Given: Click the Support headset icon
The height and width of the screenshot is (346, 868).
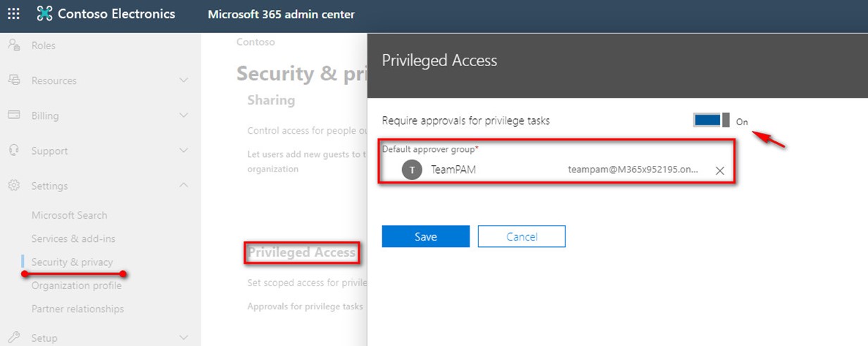Looking at the screenshot, I should coord(13,150).
